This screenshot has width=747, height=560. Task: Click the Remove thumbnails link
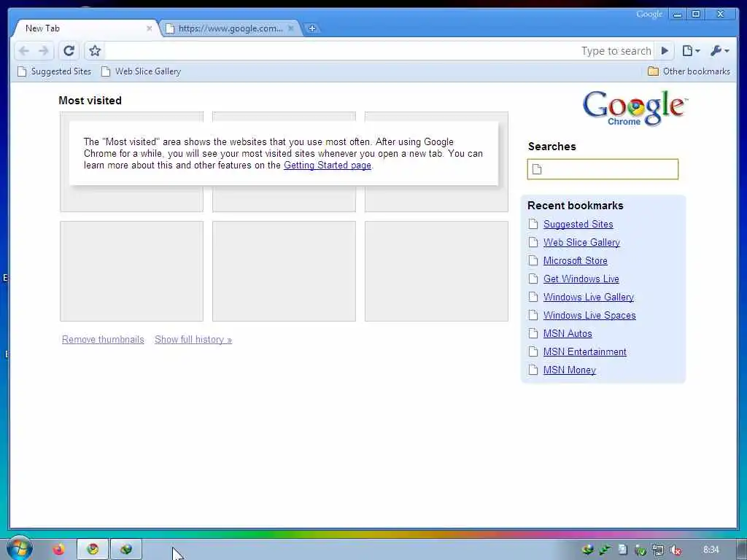pyautogui.click(x=103, y=340)
